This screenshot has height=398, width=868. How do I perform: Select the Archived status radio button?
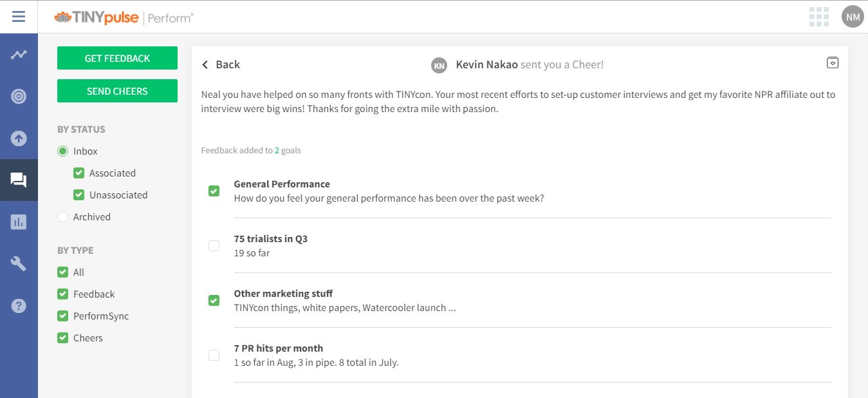[x=63, y=217]
